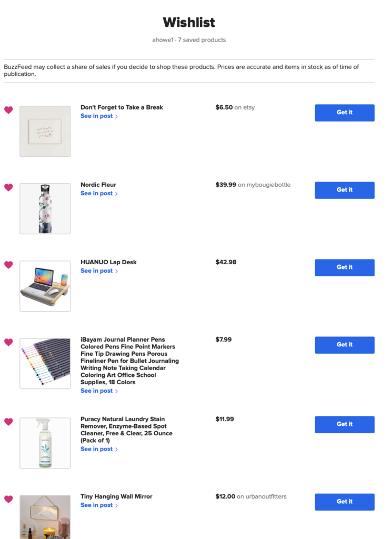Screen dimensions: 392x539
Task: Click Get it next to Nordic Fleur
Action: (x=344, y=190)
